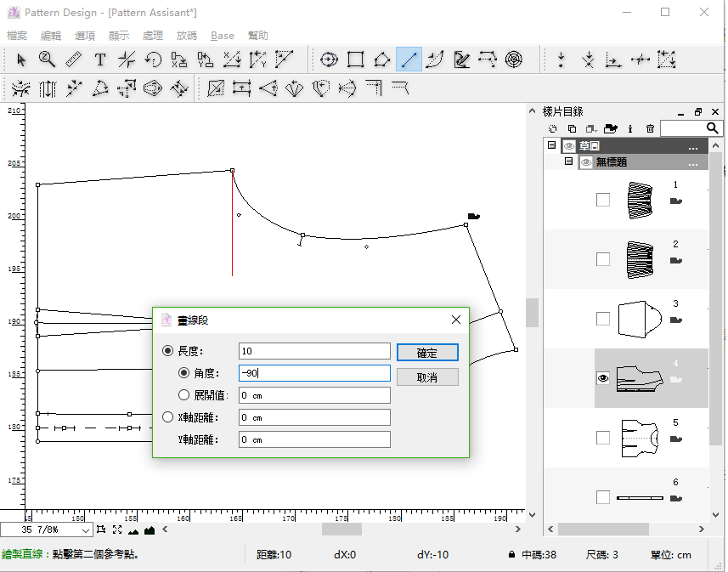Select the arrow pointer tool

[x=21, y=59]
